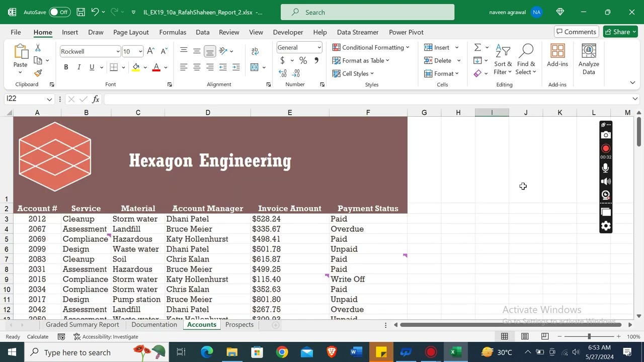The image size is (644, 362).
Task: Click the Comma Style icon
Action: (316, 60)
